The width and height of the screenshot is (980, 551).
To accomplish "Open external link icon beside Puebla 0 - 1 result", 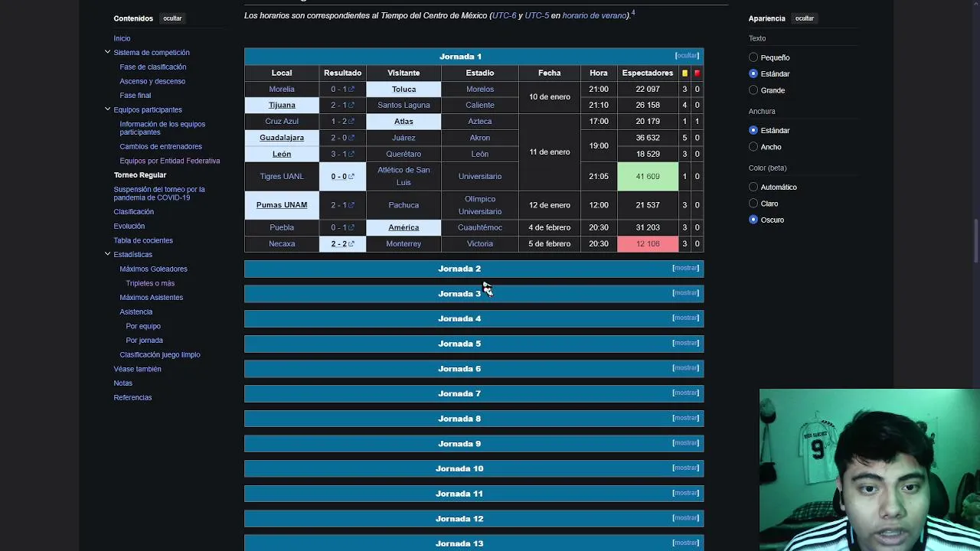I will click(351, 227).
